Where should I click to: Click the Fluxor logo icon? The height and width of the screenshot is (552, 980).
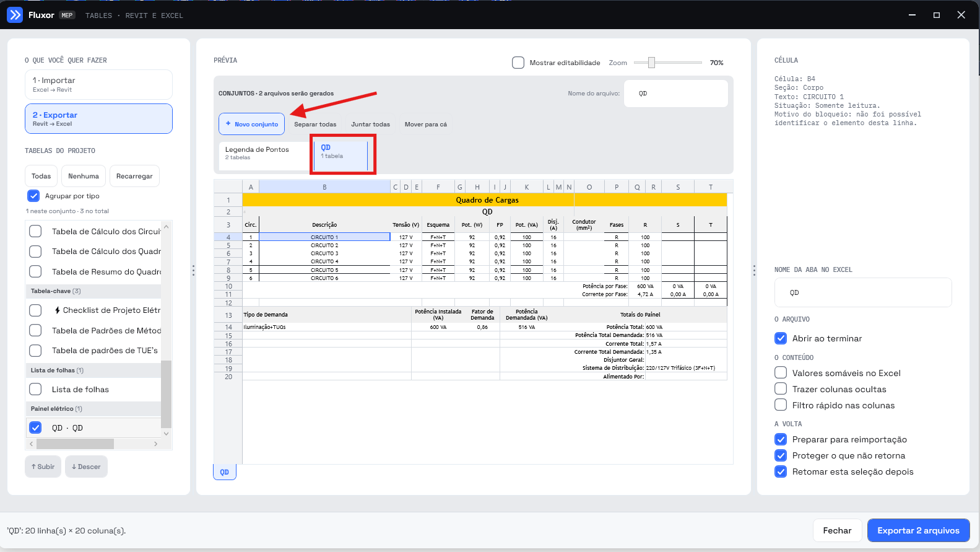tap(15, 15)
